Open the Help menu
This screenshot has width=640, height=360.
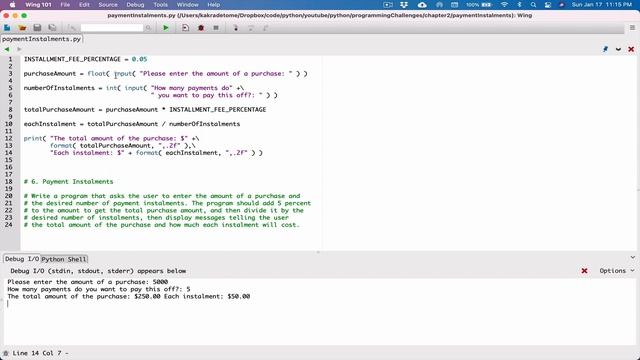[x=213, y=4]
